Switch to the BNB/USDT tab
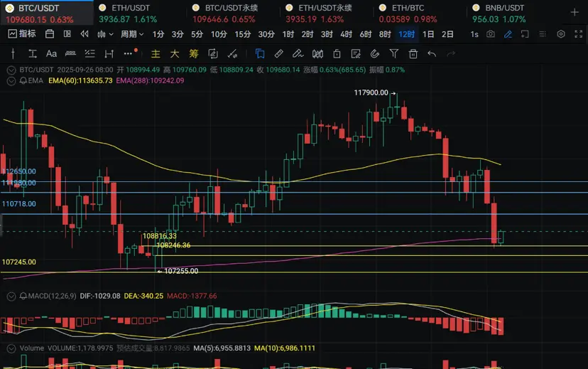 pos(513,13)
